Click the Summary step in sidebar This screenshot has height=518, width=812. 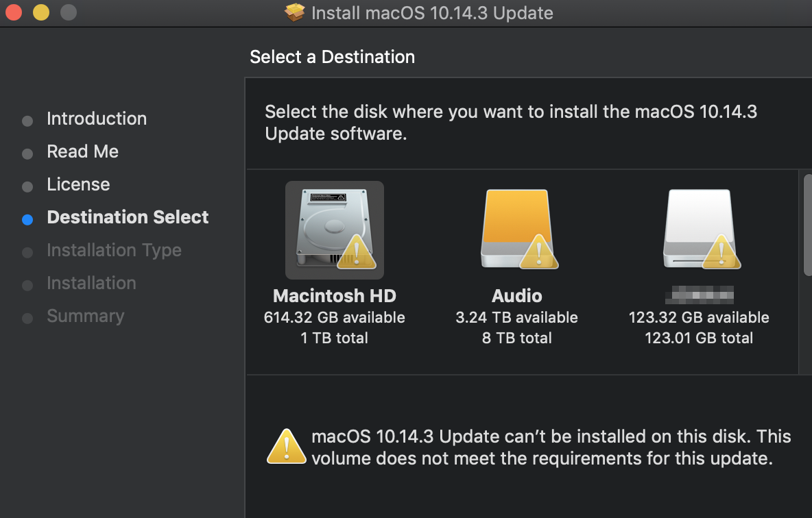pyautogui.click(x=85, y=316)
